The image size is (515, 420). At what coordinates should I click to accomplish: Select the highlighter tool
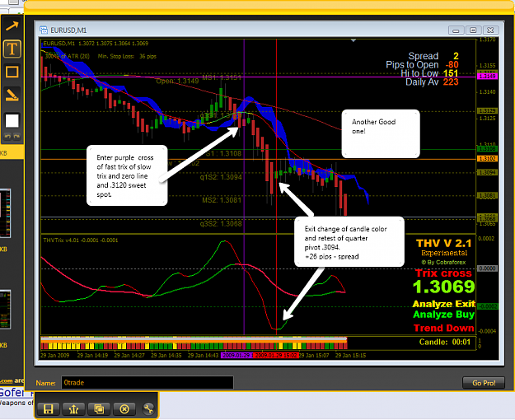coord(12,95)
